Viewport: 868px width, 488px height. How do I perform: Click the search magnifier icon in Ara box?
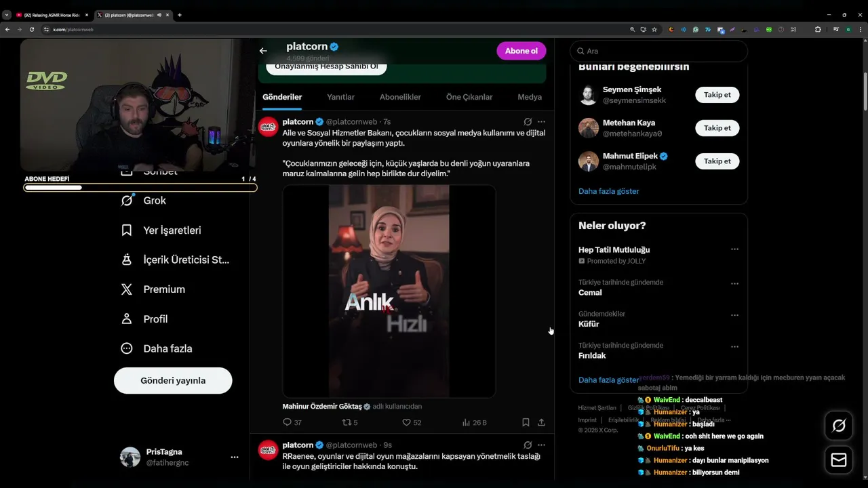coord(581,51)
